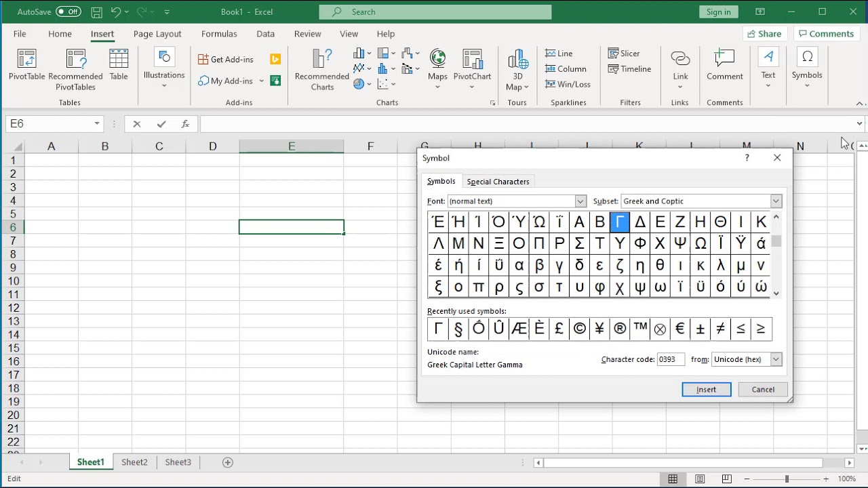The width and height of the screenshot is (868, 488).
Task: Toggle AutoSave switch
Action: click(68, 12)
